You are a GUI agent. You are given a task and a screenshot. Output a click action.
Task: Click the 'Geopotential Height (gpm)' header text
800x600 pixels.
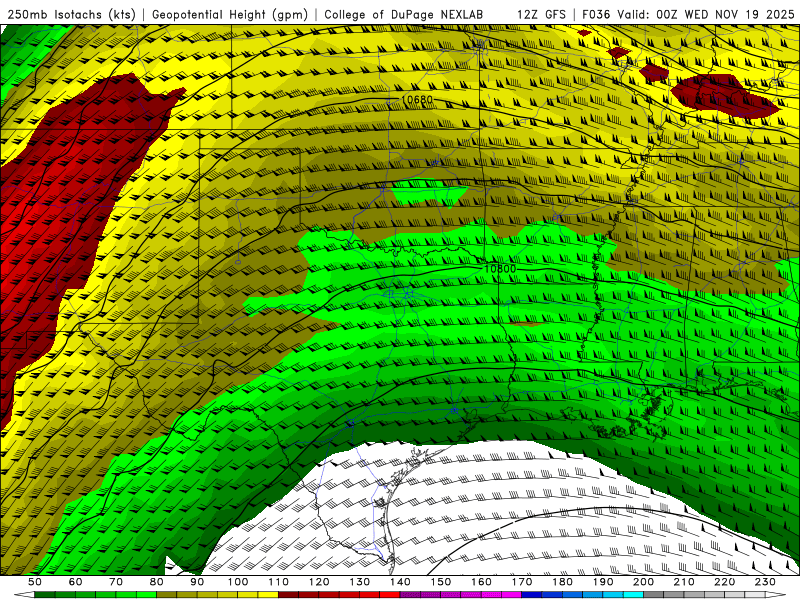[230, 15]
